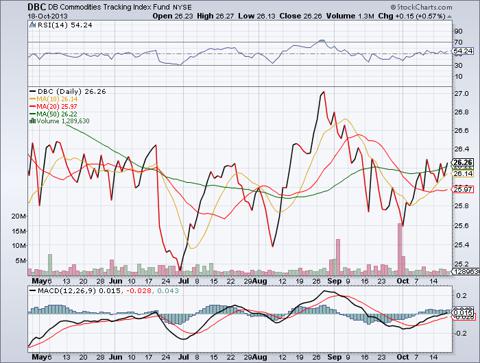Click the Chg +0.15 (+0.57%) header value

pyautogui.click(x=412, y=16)
